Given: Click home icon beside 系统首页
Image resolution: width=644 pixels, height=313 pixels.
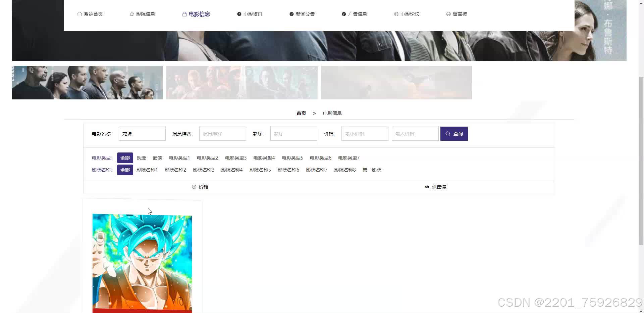Looking at the screenshot, I should tap(79, 14).
